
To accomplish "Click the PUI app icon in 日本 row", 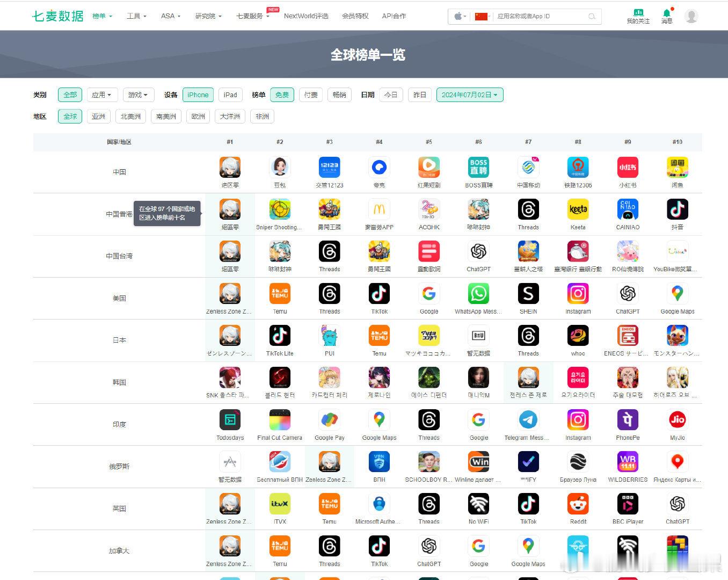I will point(329,336).
